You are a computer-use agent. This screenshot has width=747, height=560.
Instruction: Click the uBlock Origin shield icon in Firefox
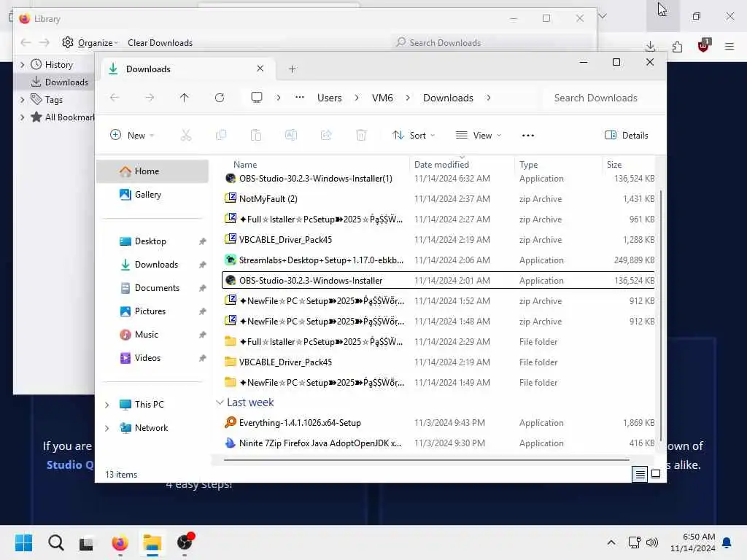pos(704,45)
